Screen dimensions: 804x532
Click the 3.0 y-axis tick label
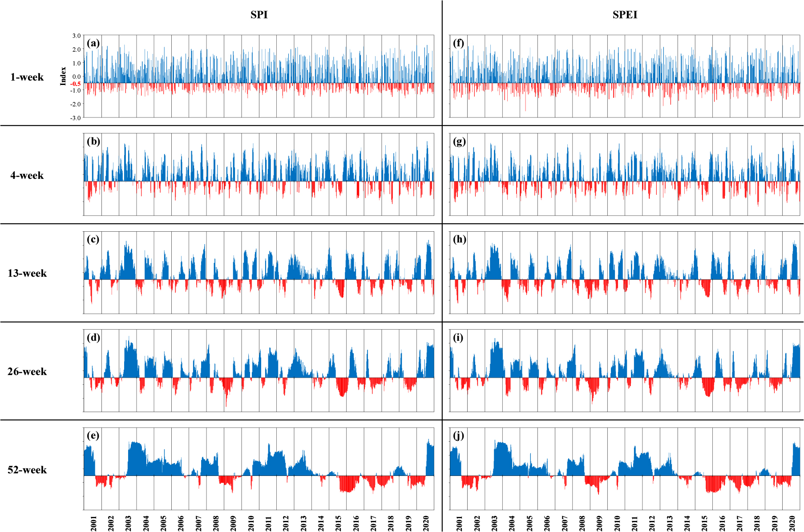pyautogui.click(x=77, y=36)
